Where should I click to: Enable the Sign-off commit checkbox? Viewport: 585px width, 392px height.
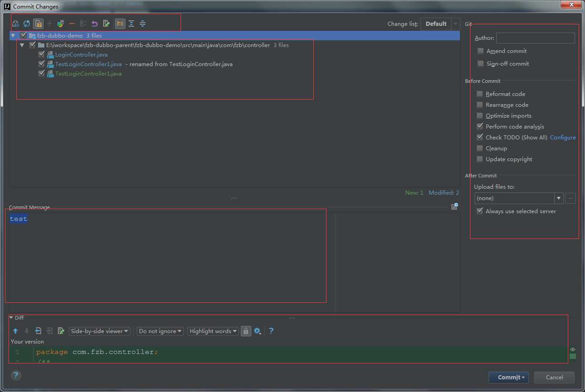point(480,63)
